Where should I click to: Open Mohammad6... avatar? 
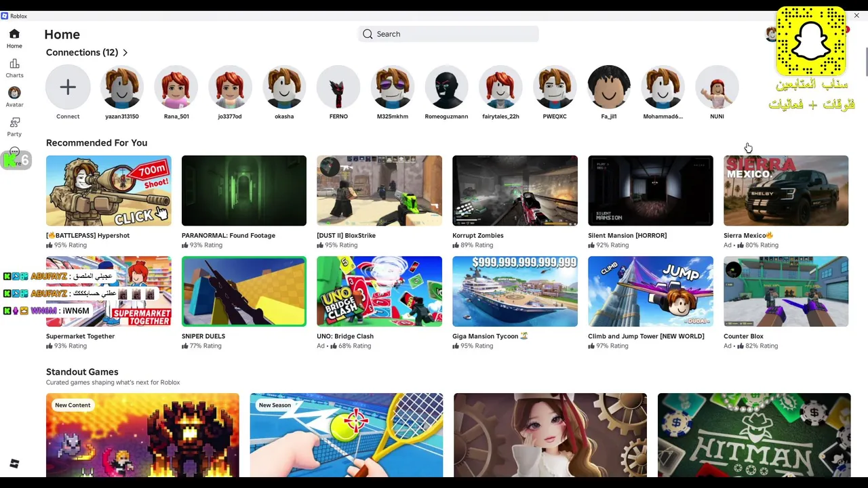click(663, 87)
